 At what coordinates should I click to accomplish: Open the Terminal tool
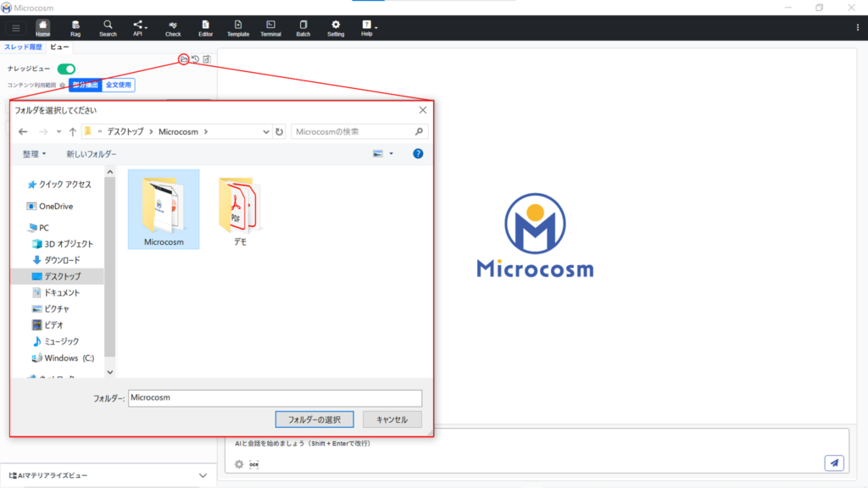click(270, 28)
